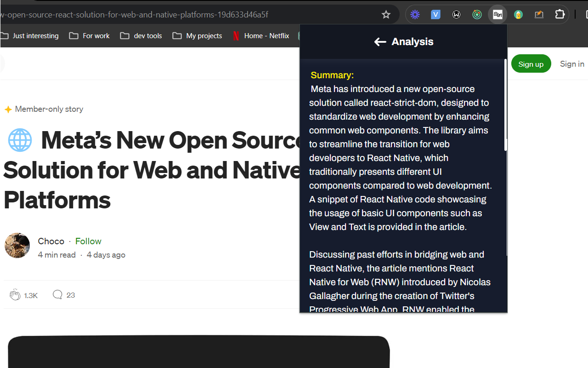Viewport: 588px width, 368px height.
Task: Click the extension popup scrollbar thumb
Action: pos(506,105)
